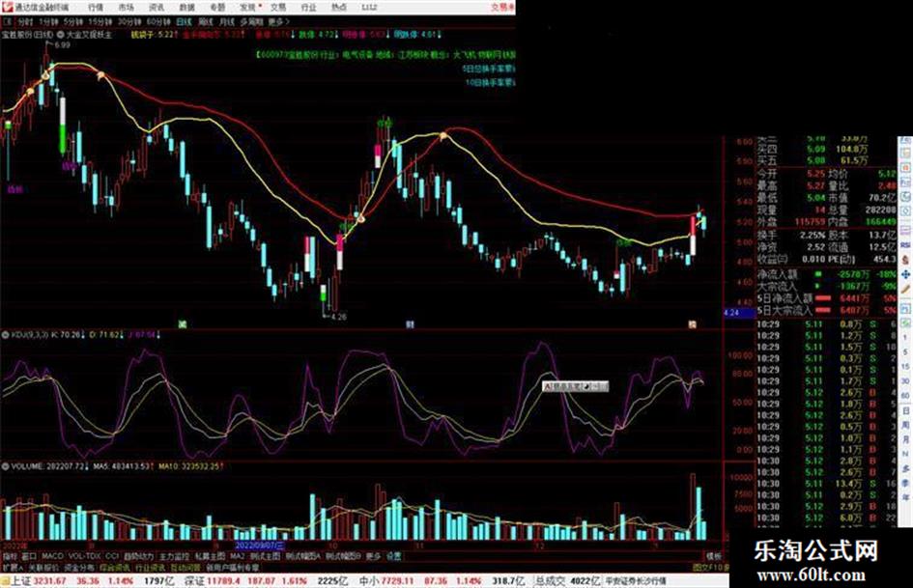Click the VOLUME indicator settings circle icon

(x=5, y=466)
